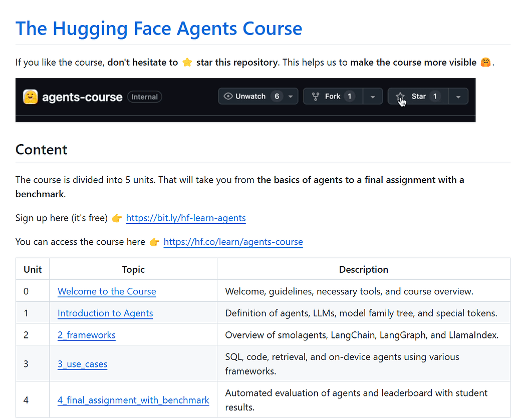
Task: Open the hf.co learn agents-course link
Action: pyautogui.click(x=233, y=242)
